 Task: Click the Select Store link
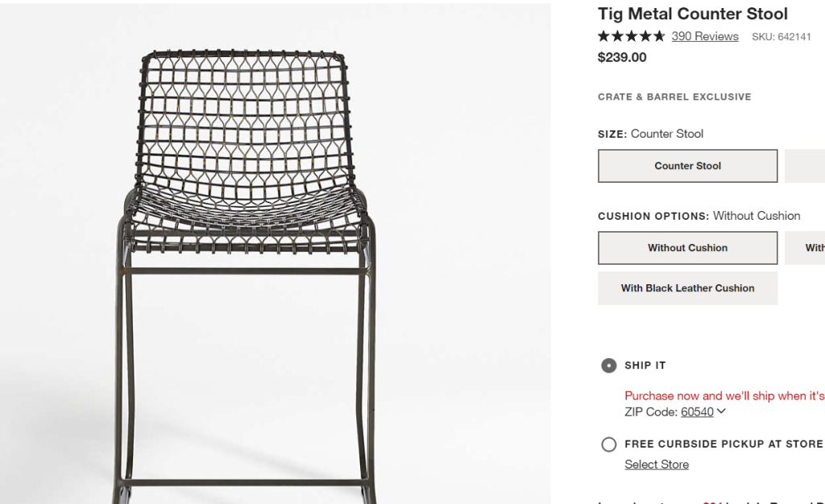657,465
